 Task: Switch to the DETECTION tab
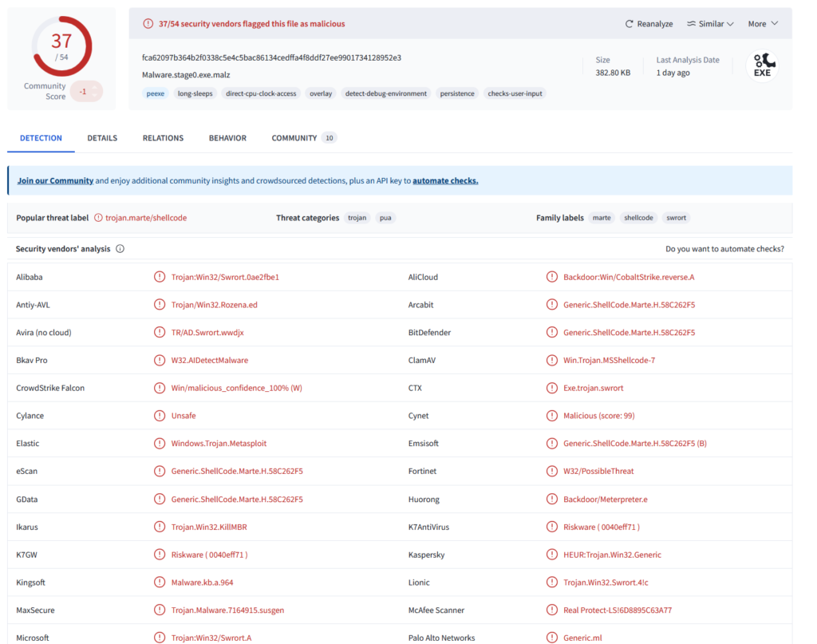tap(41, 138)
